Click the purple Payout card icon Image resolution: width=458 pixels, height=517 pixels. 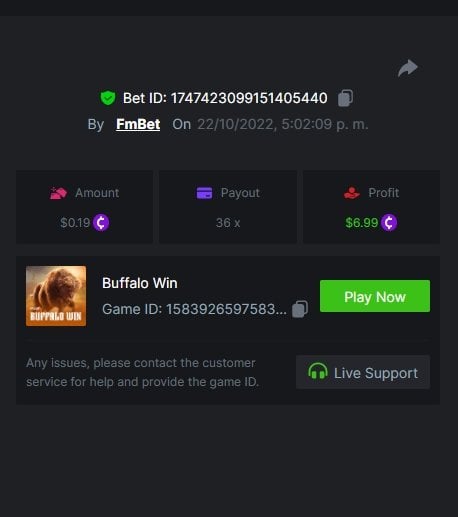204,193
